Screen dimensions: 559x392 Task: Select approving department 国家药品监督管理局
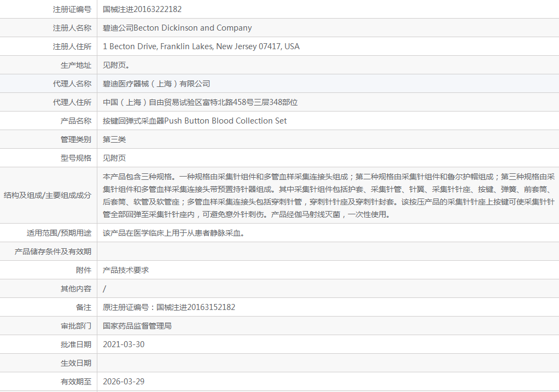click(x=137, y=326)
